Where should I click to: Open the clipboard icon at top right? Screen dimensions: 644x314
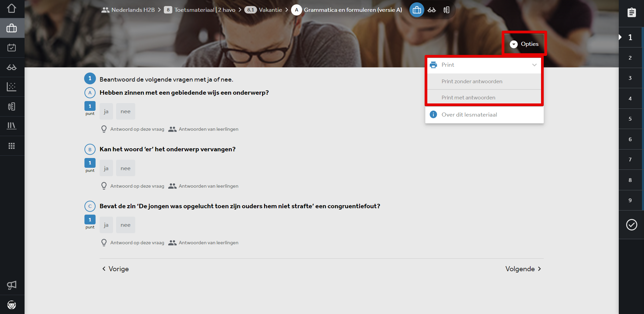click(x=632, y=12)
